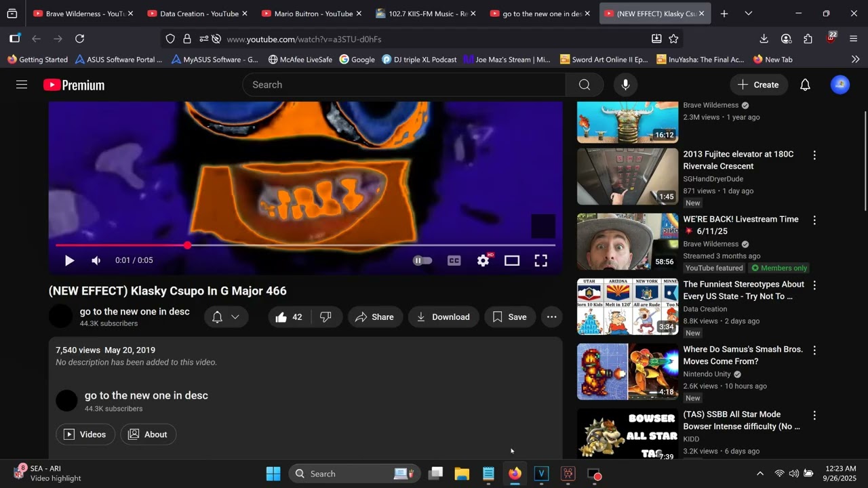Focus the YouTube search input field
The width and height of the screenshot is (868, 488).
tap(404, 85)
